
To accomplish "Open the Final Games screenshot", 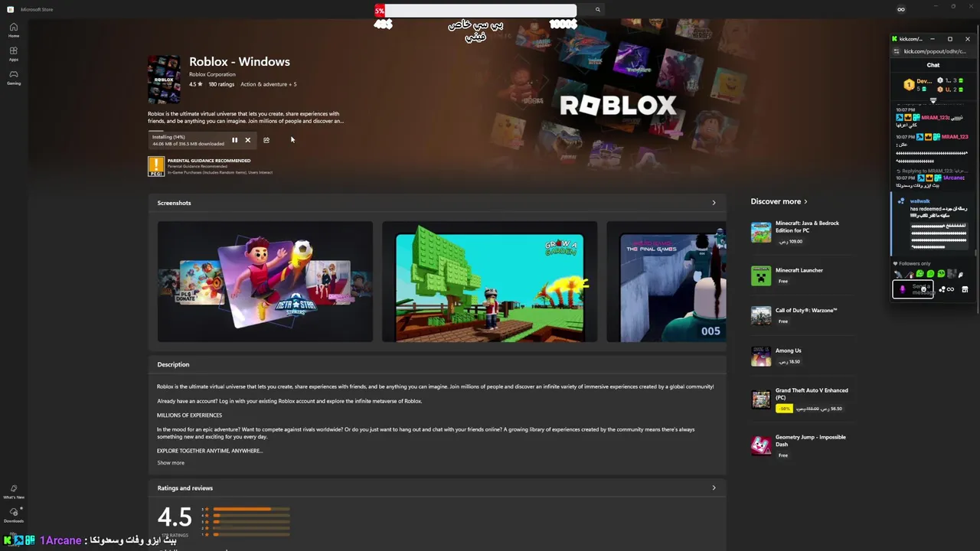I will click(666, 282).
